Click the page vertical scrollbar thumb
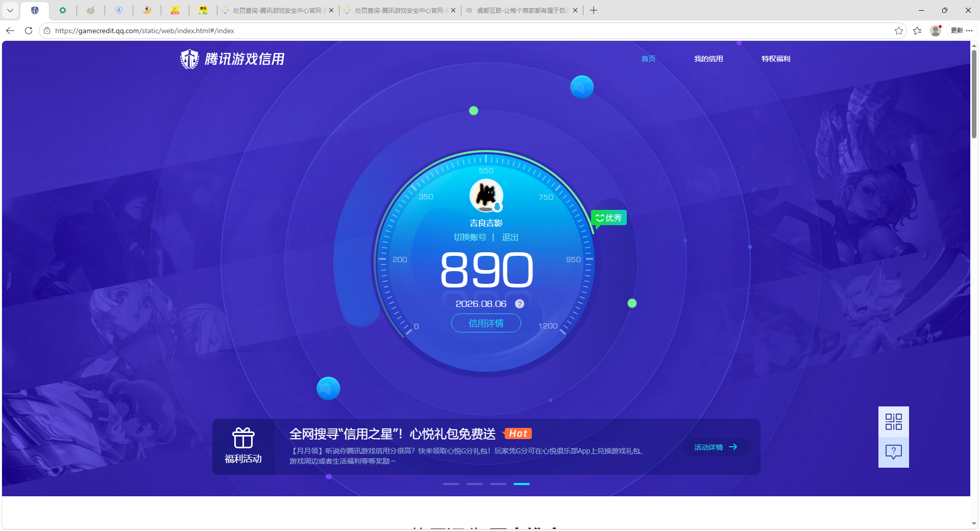 pos(974,93)
